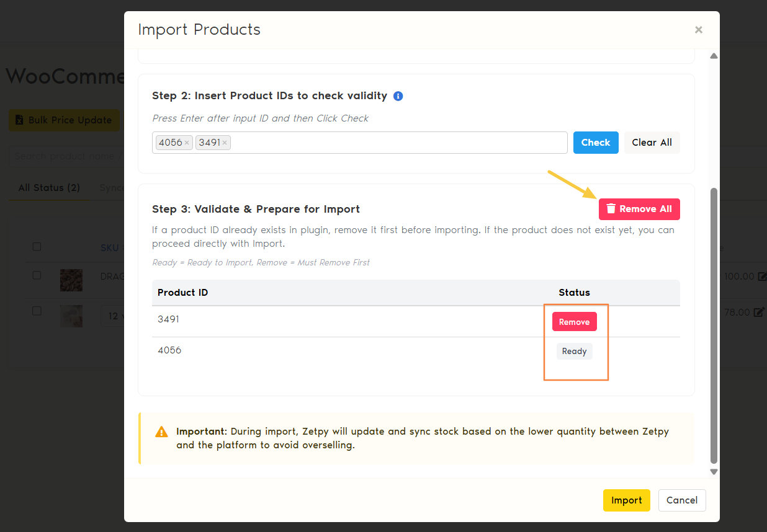The height and width of the screenshot is (532, 767).
Task: Click inside the Product IDs input field
Action: [397, 143]
